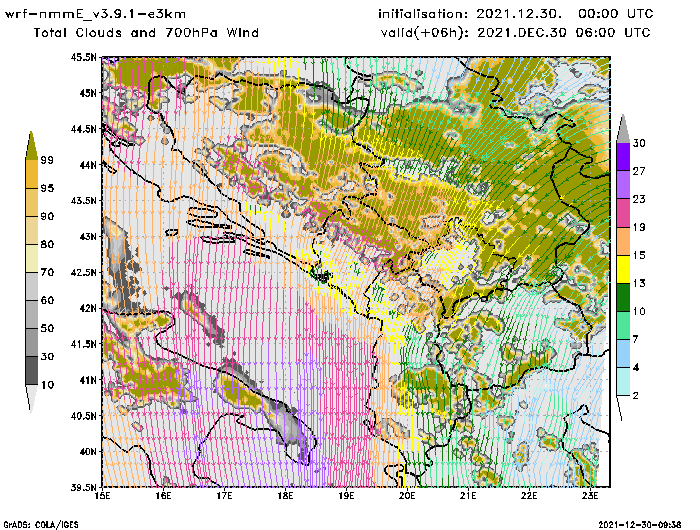Click the olive cloud swatch above 99
This screenshot has width=700, height=530.
(x=32, y=146)
